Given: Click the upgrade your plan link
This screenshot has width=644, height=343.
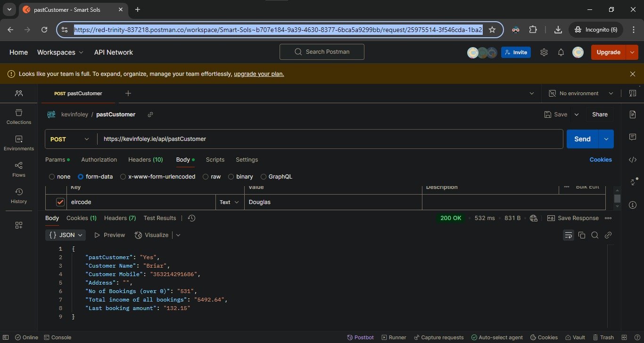Looking at the screenshot, I should (259, 74).
